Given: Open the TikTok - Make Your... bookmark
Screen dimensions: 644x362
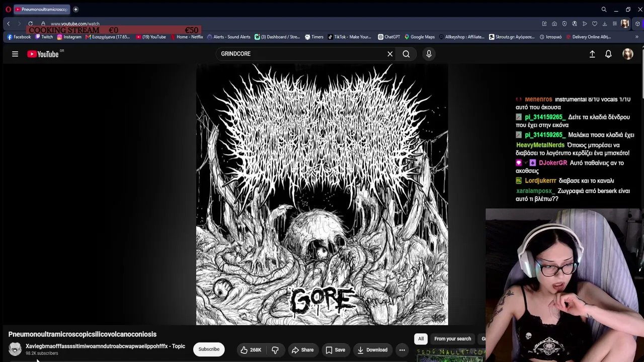Looking at the screenshot, I should (x=349, y=37).
